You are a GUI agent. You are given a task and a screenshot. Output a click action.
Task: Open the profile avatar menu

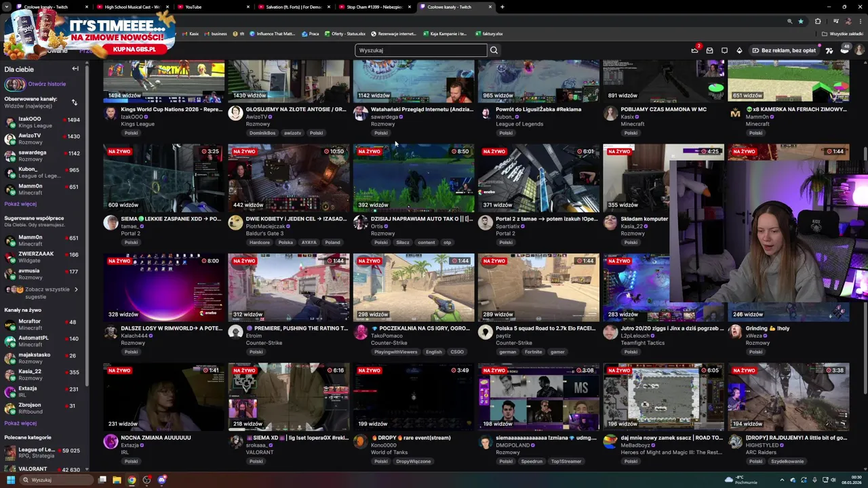point(859,50)
